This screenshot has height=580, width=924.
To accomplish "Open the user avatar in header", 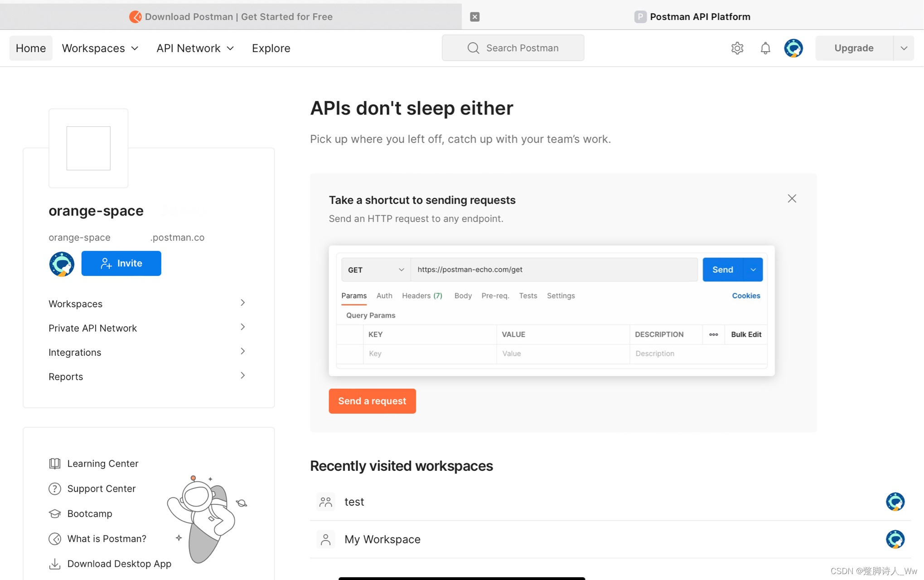I will click(793, 48).
